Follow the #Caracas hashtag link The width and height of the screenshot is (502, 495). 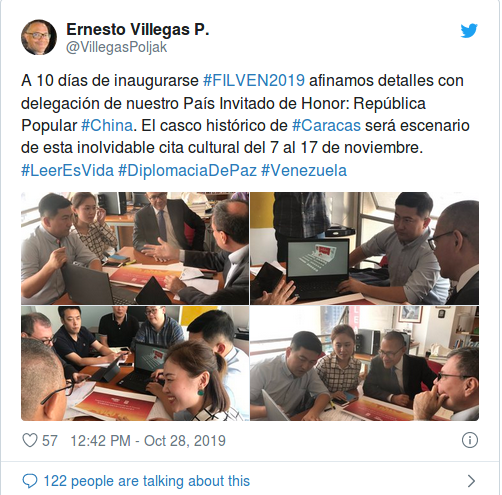pyautogui.click(x=326, y=126)
